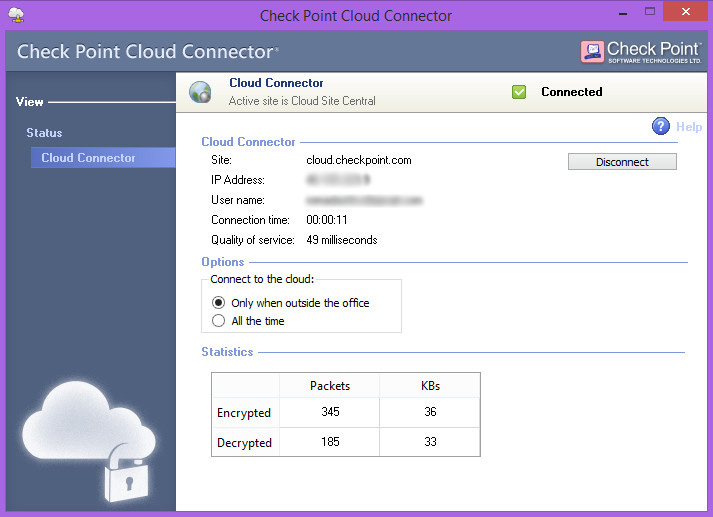The width and height of the screenshot is (713, 517).
Task: Click the 'Connection time:' label
Action: pyautogui.click(x=251, y=220)
